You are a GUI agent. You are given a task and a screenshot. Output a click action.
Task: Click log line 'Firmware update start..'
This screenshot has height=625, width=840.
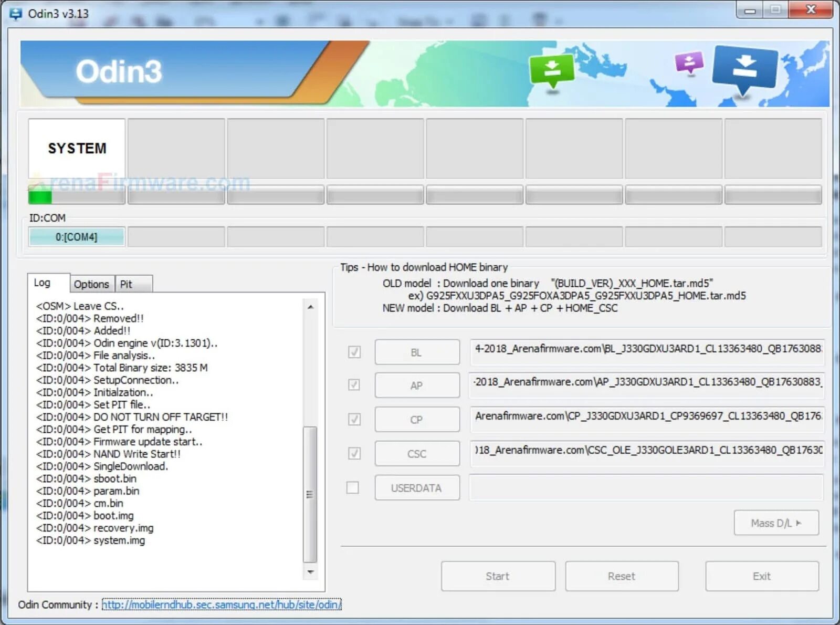(x=119, y=442)
